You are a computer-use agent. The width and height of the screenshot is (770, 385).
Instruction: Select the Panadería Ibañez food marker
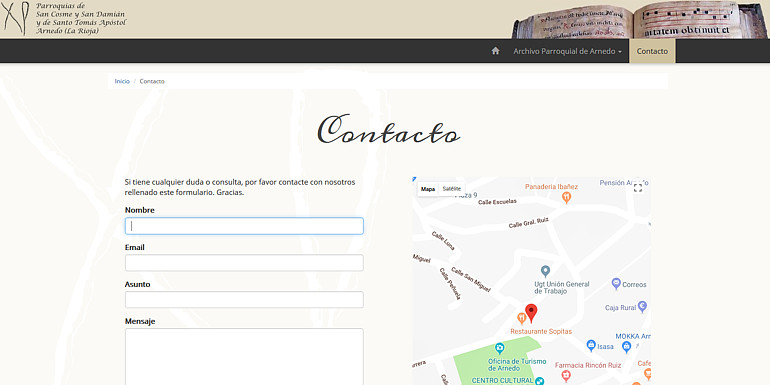(566, 197)
